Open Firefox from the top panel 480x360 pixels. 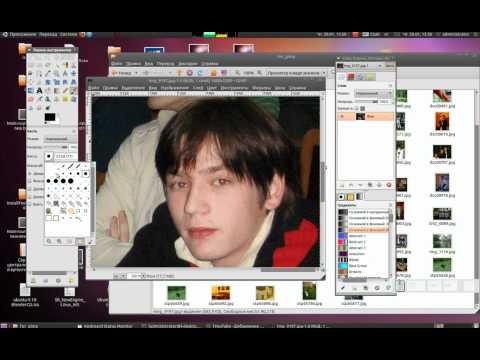tap(83, 34)
